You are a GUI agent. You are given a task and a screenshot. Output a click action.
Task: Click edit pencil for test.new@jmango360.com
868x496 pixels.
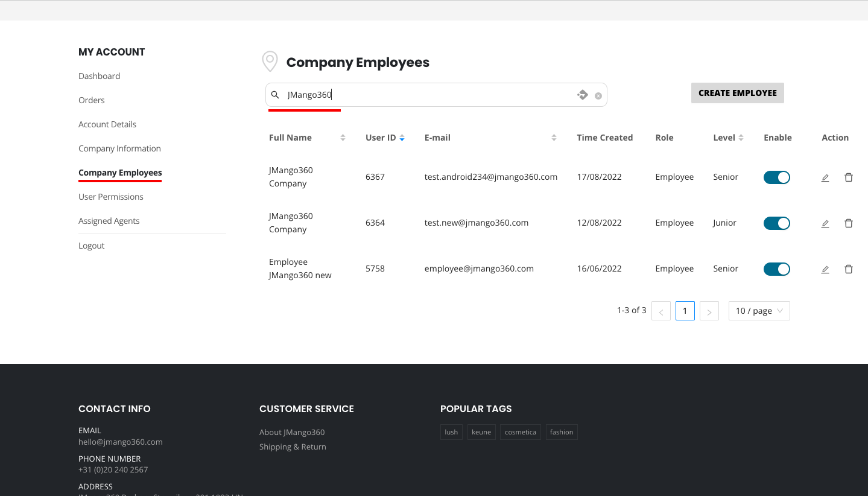click(825, 223)
